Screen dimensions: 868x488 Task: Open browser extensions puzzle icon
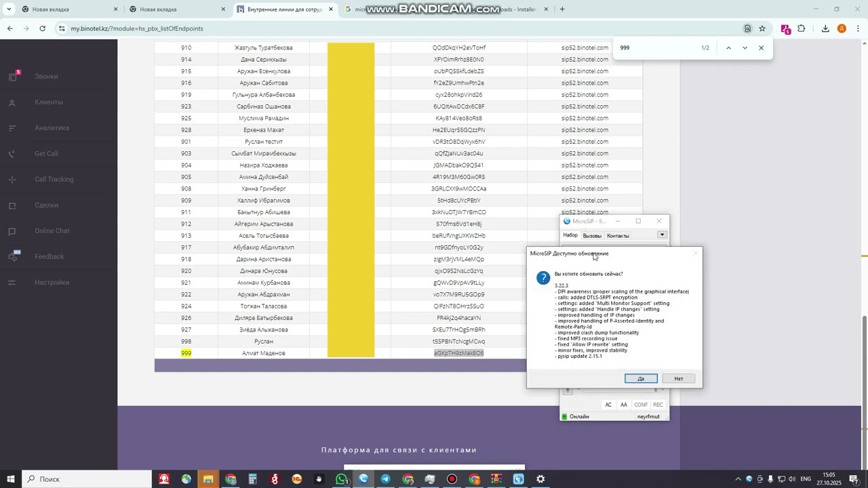coord(802,28)
